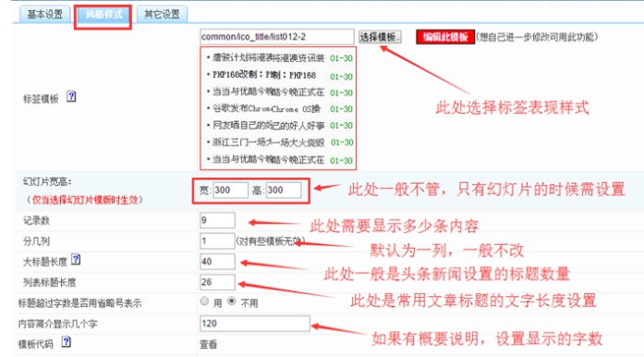Click the 查看 template code link
This screenshot has height=357, width=644.
[208, 344]
